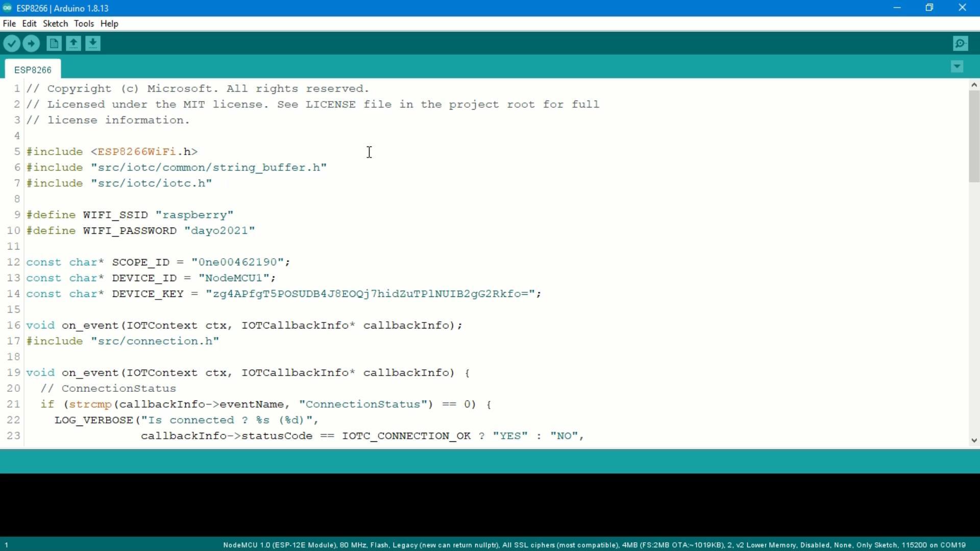Screen dimensions: 980x551
Task: Click the Arduino IDE taskbar icon
Action: pos(6,8)
